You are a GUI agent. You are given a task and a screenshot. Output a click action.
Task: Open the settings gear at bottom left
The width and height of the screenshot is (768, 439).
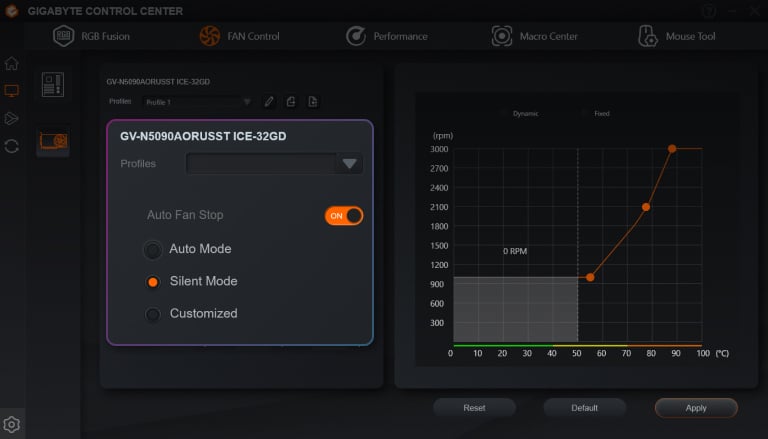[x=12, y=424]
